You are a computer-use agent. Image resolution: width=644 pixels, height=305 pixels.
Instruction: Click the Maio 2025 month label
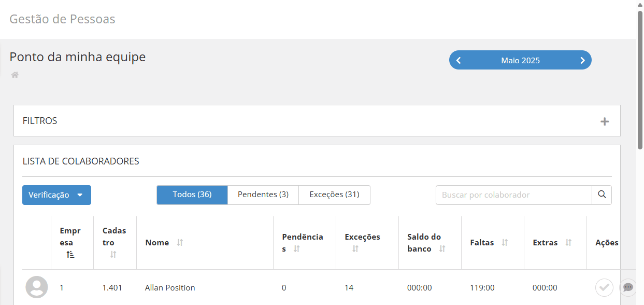click(520, 61)
